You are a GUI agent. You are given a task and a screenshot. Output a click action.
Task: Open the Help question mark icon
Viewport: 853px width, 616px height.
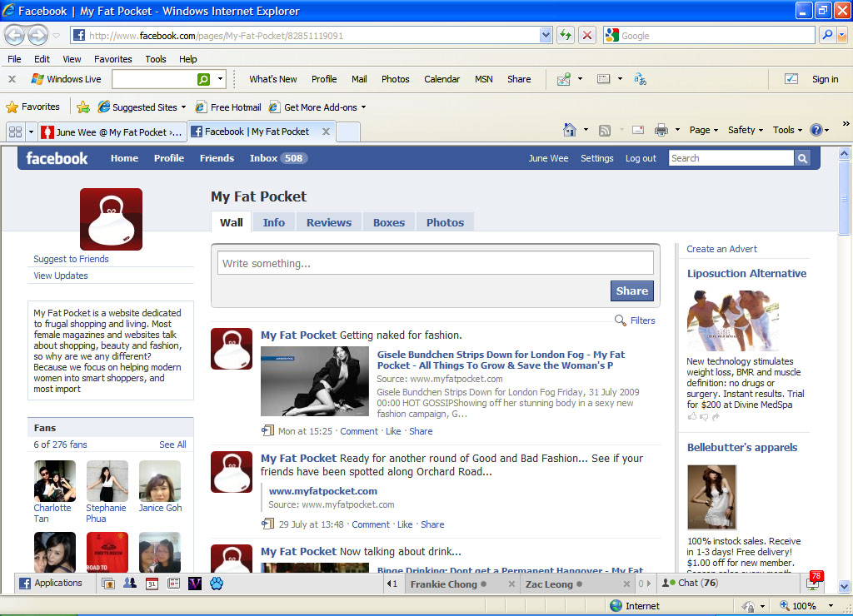coord(816,130)
